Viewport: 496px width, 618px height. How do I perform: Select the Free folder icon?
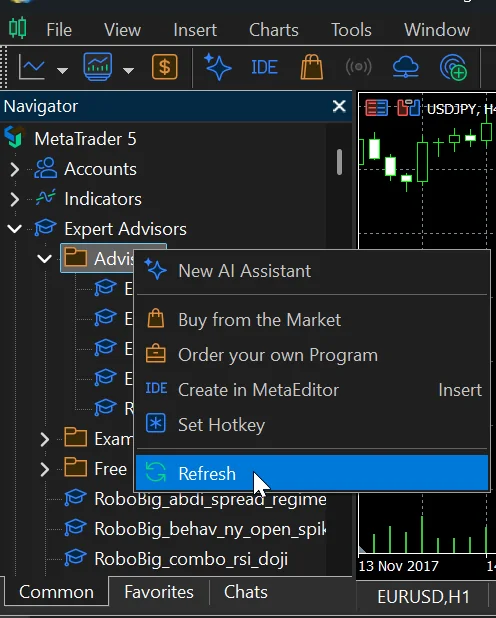pyautogui.click(x=75, y=467)
